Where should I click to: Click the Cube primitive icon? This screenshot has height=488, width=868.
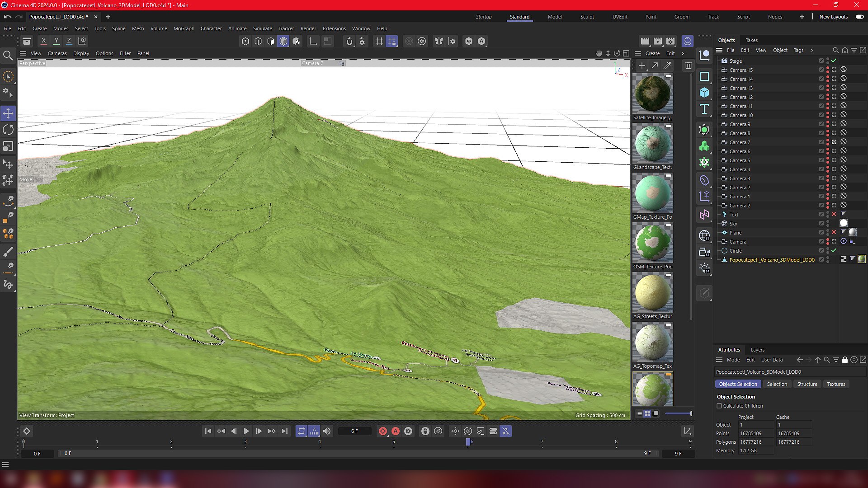pos(704,93)
